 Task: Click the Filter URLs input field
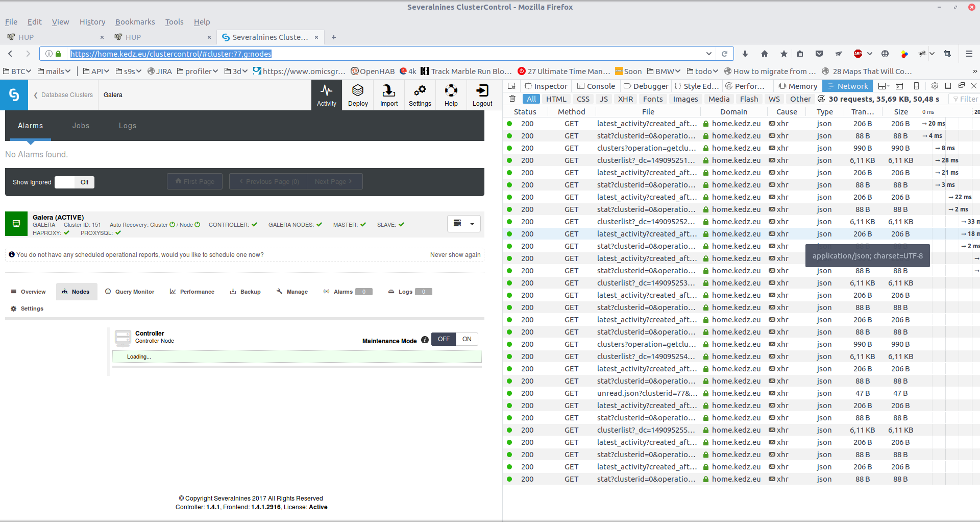coord(965,99)
